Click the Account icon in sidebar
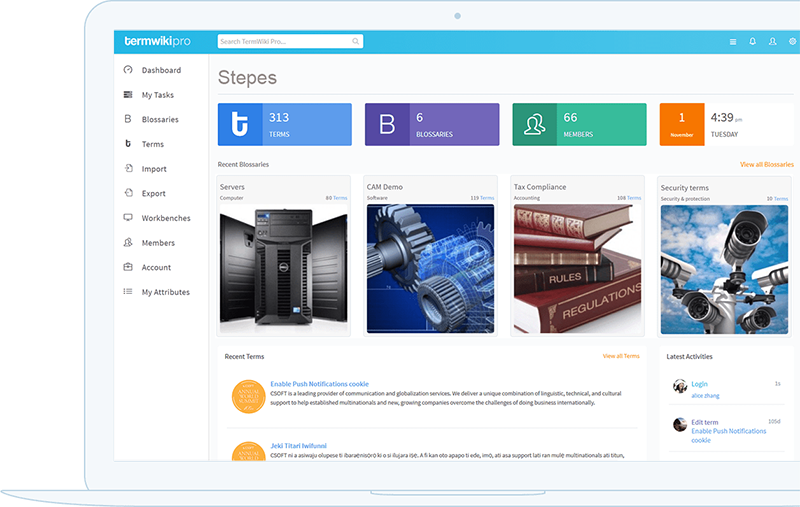 click(x=128, y=267)
